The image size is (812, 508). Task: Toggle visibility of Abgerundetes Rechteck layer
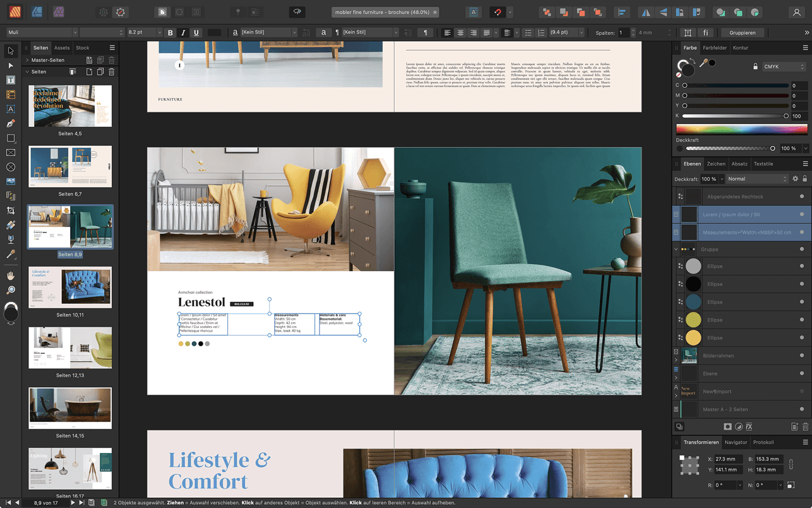pos(802,197)
